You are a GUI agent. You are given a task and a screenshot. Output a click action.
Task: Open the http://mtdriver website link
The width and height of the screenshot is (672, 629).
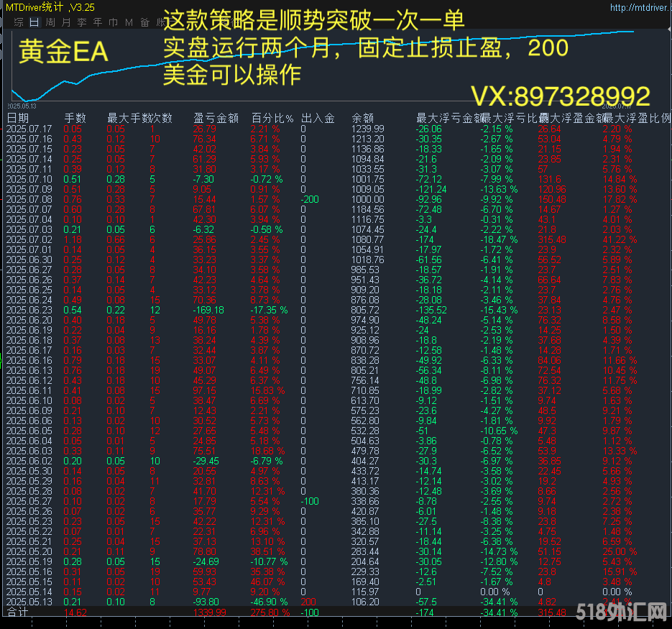[640, 7]
